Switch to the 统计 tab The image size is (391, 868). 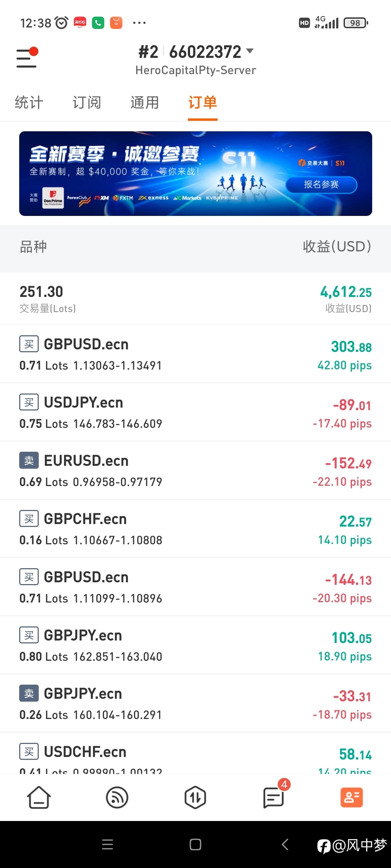[29, 103]
